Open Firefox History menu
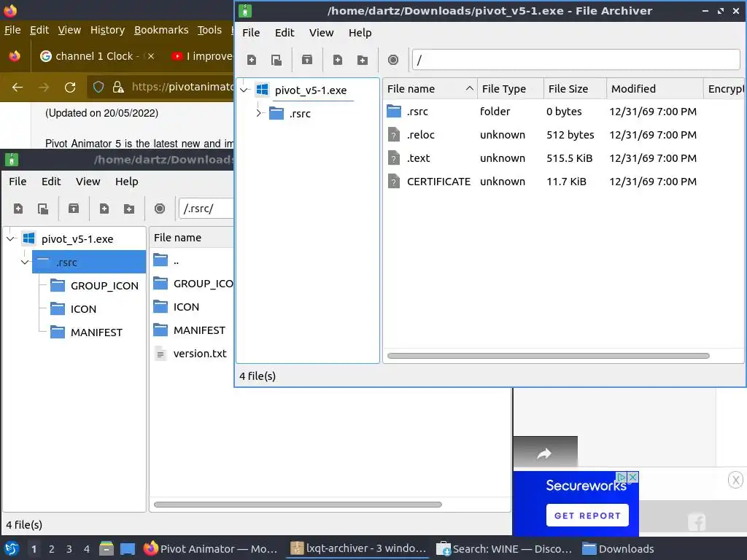747x560 pixels. (x=107, y=30)
